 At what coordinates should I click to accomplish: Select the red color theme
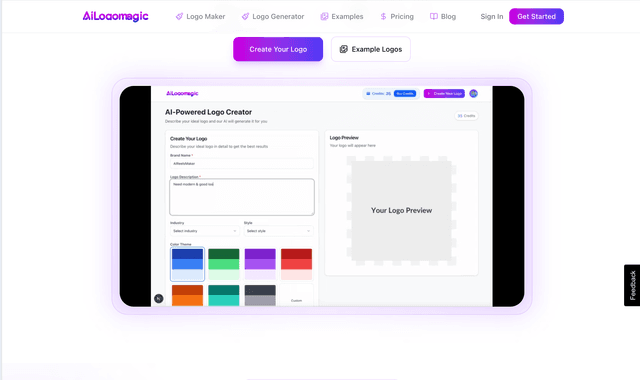pyautogui.click(x=296, y=264)
